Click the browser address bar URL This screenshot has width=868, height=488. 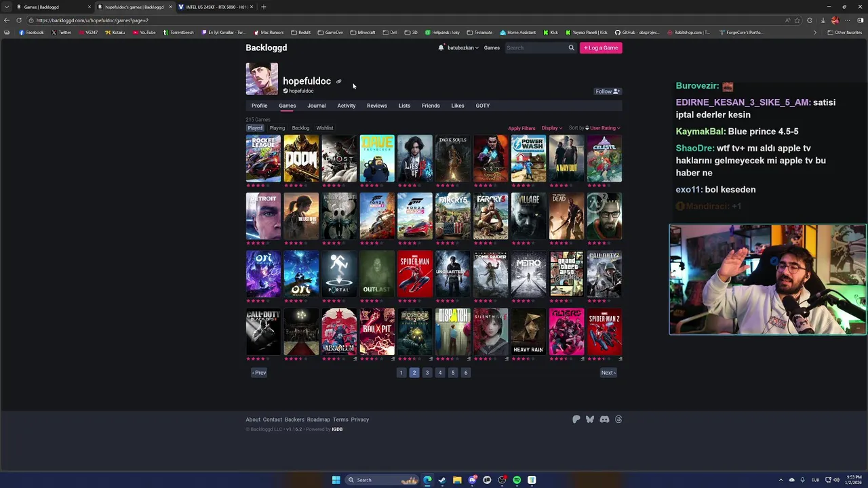pos(92,20)
